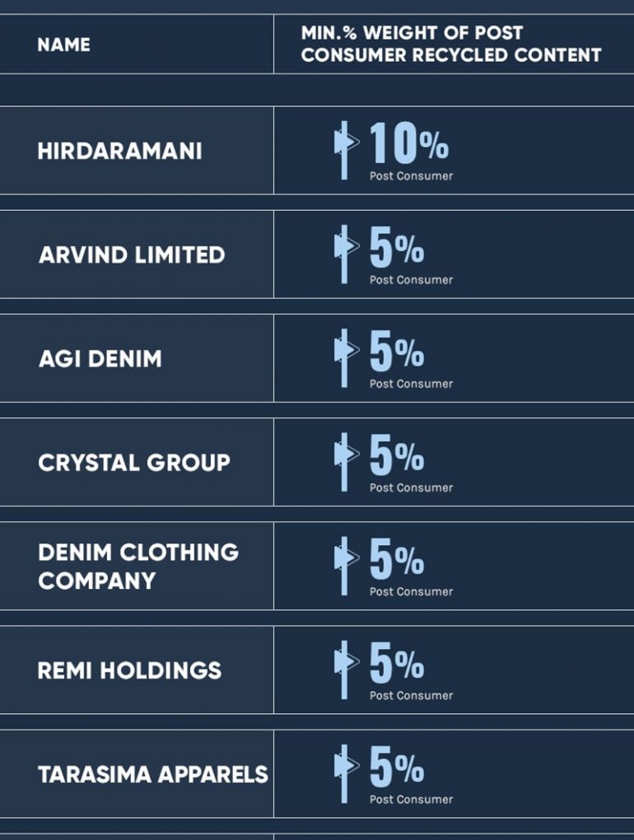The height and width of the screenshot is (840, 634).
Task: Click needle icon in Denim Clothing Company row
Action: [346, 566]
